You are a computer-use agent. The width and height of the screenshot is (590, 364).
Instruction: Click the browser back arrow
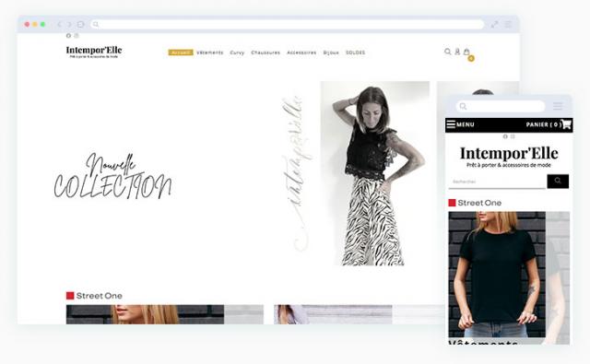coord(59,25)
